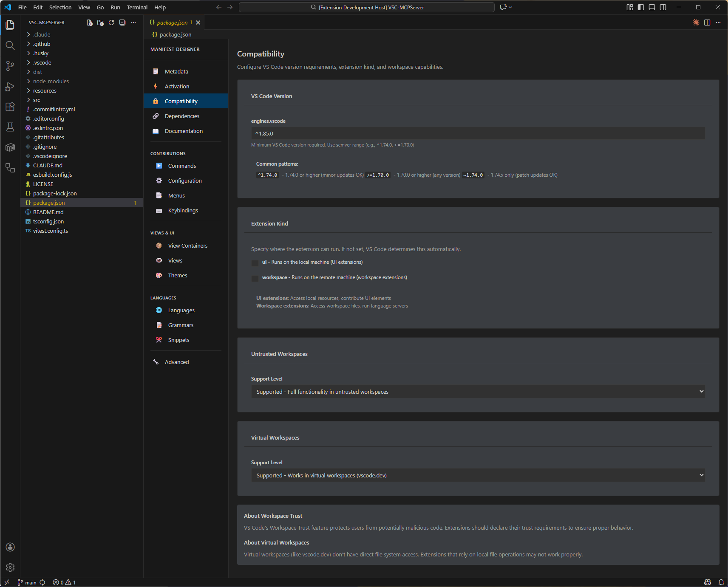Click New File icon in explorer header
Viewport: 728px width, 587px height.
(90, 23)
